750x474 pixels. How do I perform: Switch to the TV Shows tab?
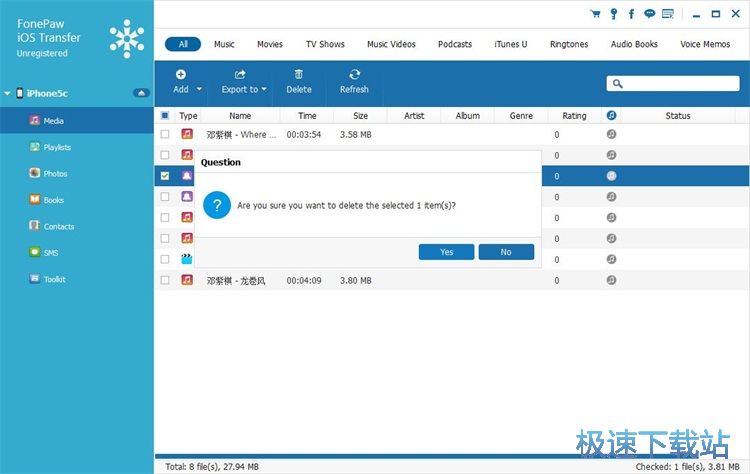tap(325, 44)
